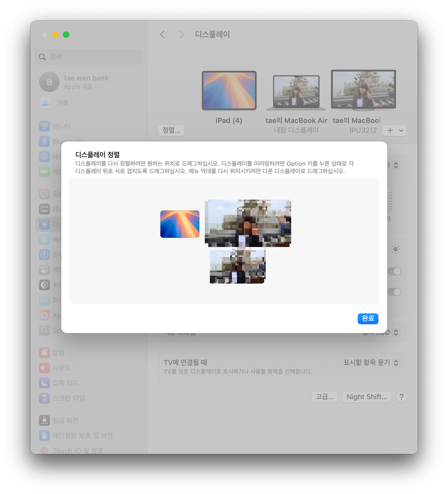Viewport: 448px width, 494px height.
Task: Open the 고급... advanced button
Action: click(324, 397)
